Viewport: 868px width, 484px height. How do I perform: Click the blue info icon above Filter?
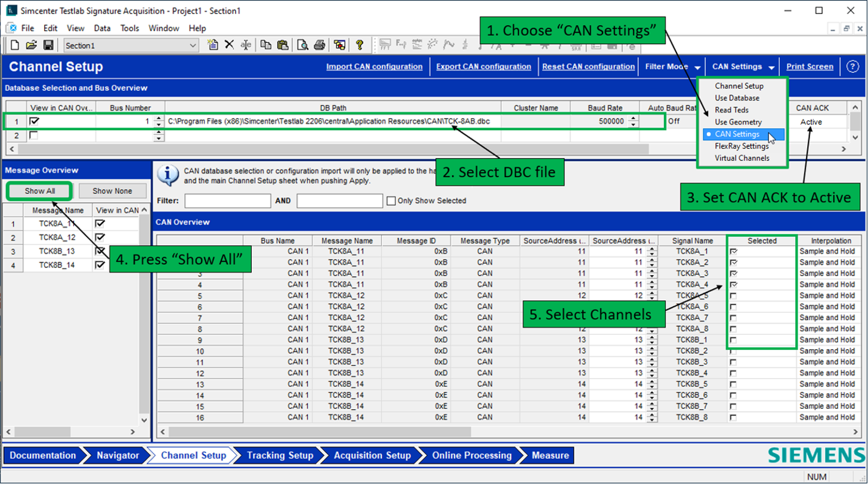coord(168,174)
